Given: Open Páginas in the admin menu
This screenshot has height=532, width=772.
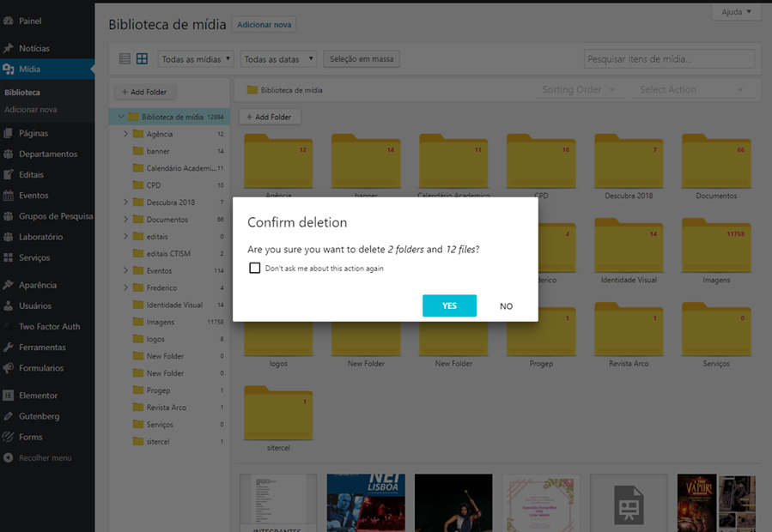Looking at the screenshot, I should click(33, 133).
